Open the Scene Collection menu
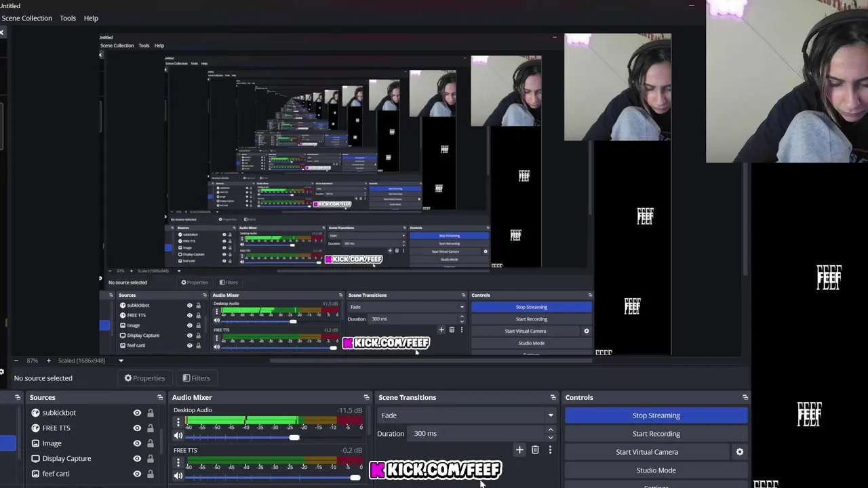The width and height of the screenshot is (868, 488). pyautogui.click(x=27, y=18)
